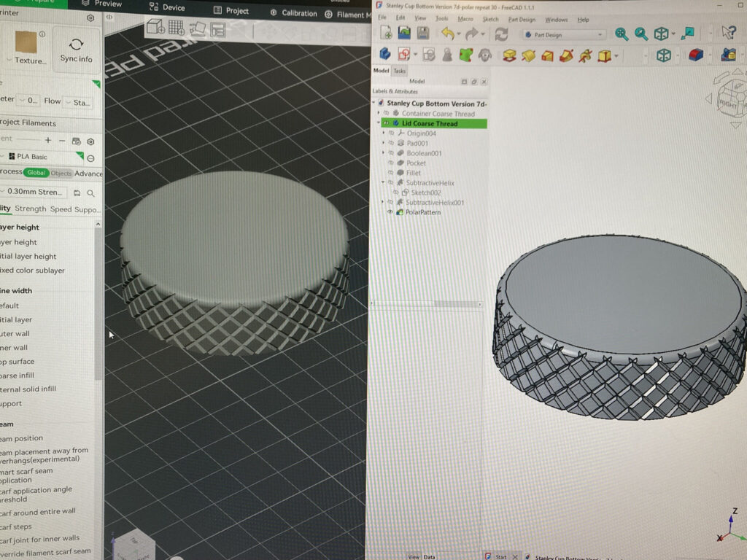Undo the last FreeCAD action

pos(447,34)
